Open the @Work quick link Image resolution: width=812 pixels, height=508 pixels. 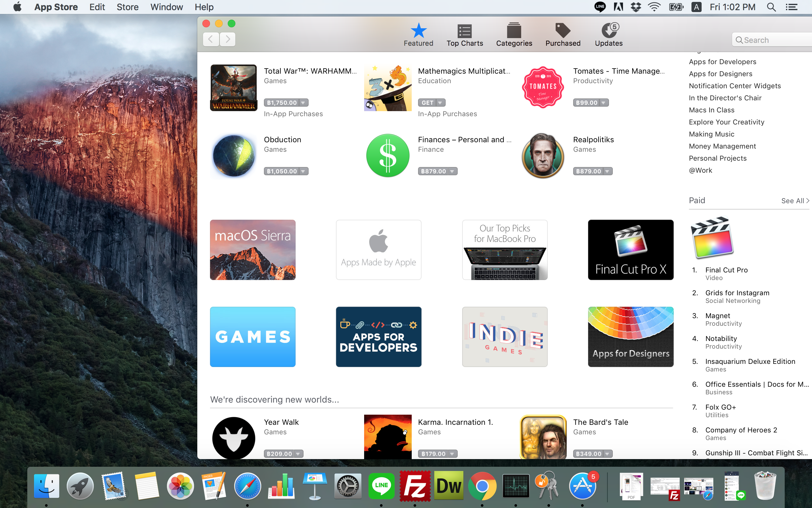(x=701, y=170)
